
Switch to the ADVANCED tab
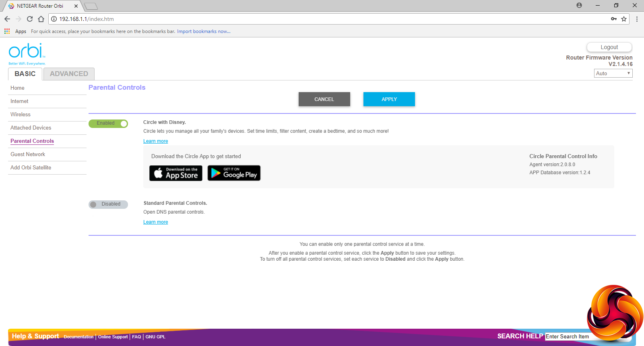coord(69,74)
